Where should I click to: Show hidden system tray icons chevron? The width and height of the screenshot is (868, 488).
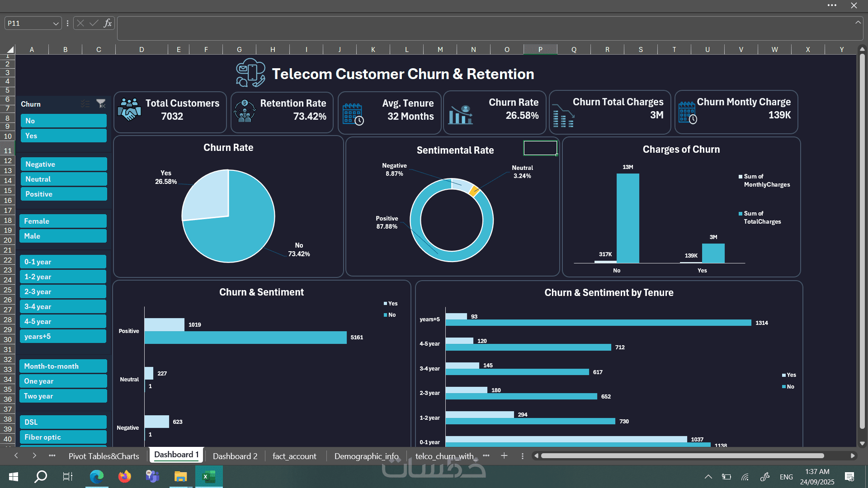[708, 477]
